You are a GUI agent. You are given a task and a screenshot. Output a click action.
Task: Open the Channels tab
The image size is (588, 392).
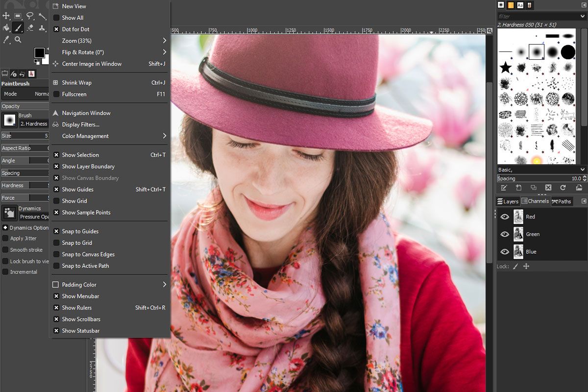click(535, 201)
